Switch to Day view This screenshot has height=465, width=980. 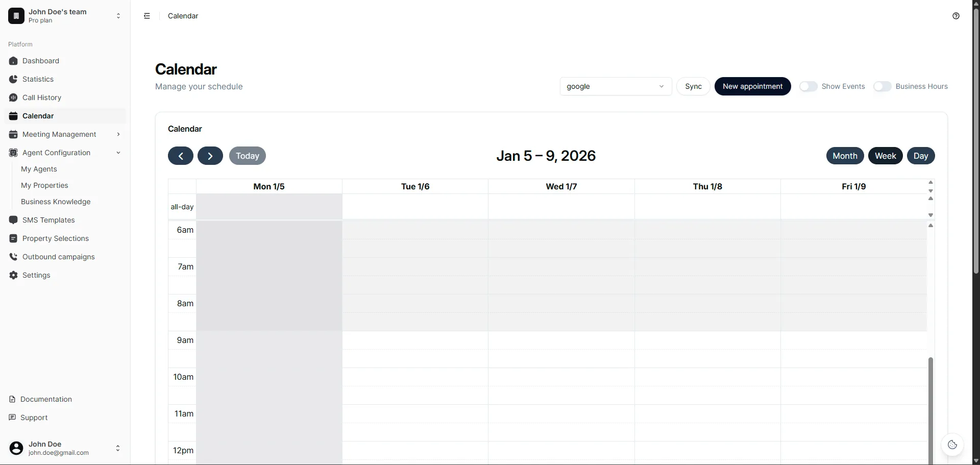pyautogui.click(x=921, y=156)
